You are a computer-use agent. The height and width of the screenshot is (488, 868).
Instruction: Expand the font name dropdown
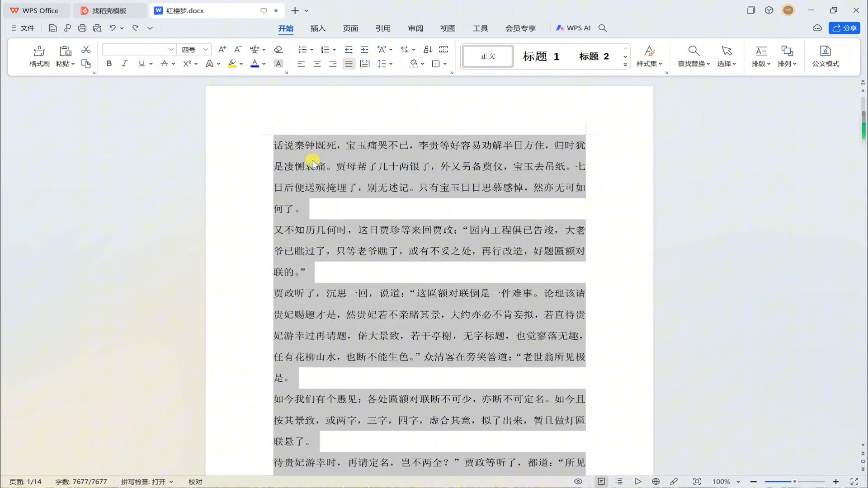(x=171, y=49)
